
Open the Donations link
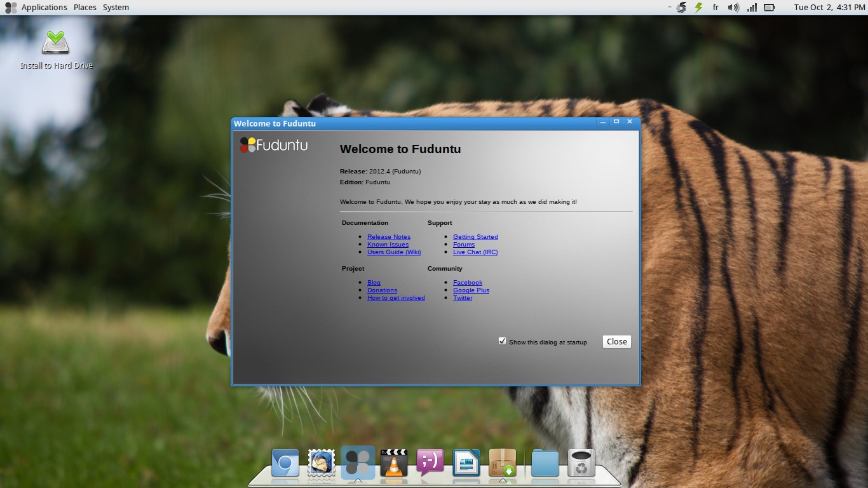pos(382,290)
